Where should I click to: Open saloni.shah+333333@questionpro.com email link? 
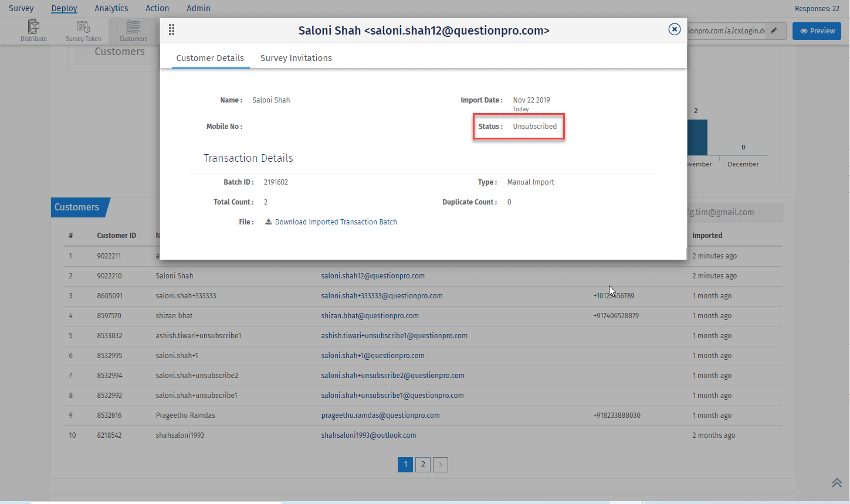(x=382, y=295)
